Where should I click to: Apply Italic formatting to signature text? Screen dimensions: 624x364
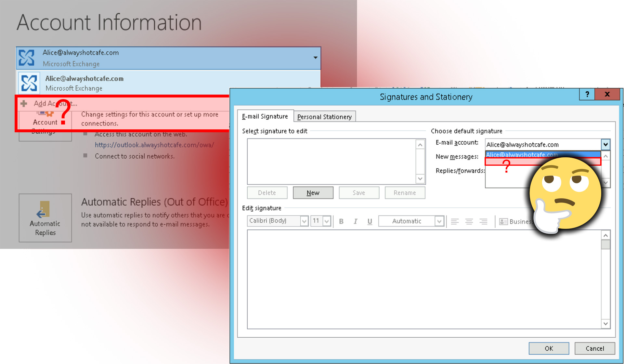[x=356, y=221]
